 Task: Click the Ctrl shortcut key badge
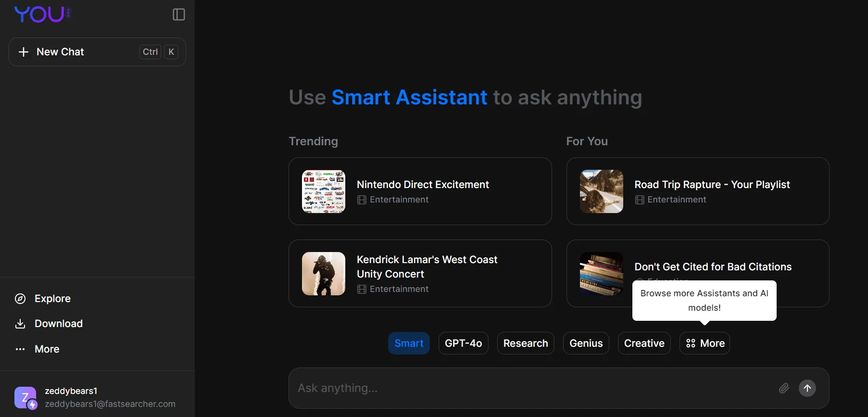[150, 52]
